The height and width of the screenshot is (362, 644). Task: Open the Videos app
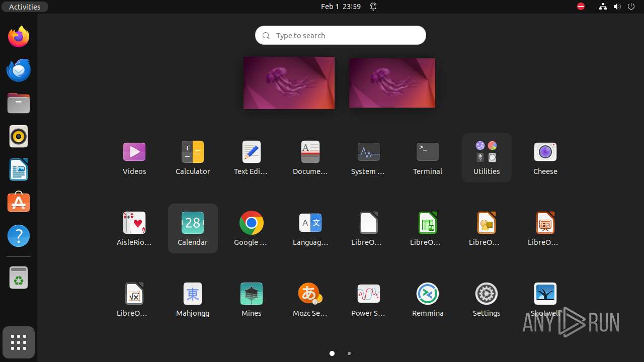(x=134, y=158)
